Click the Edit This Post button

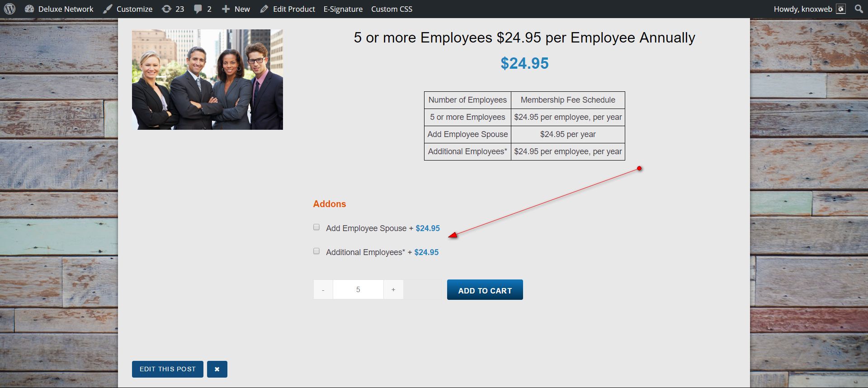[167, 369]
